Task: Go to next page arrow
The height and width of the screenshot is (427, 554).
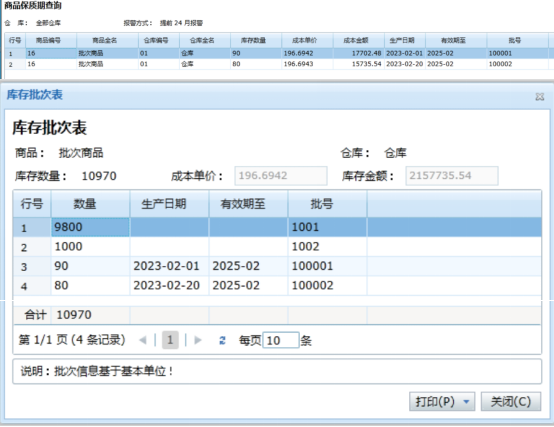Action: (198, 340)
